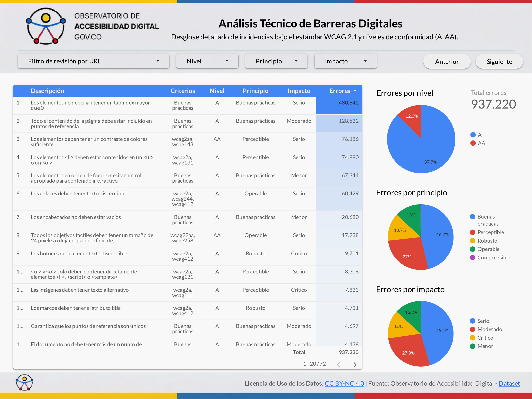Sort the table by the Criterios column header
Image resolution: width=532 pixels, height=399 pixels.
(183, 91)
